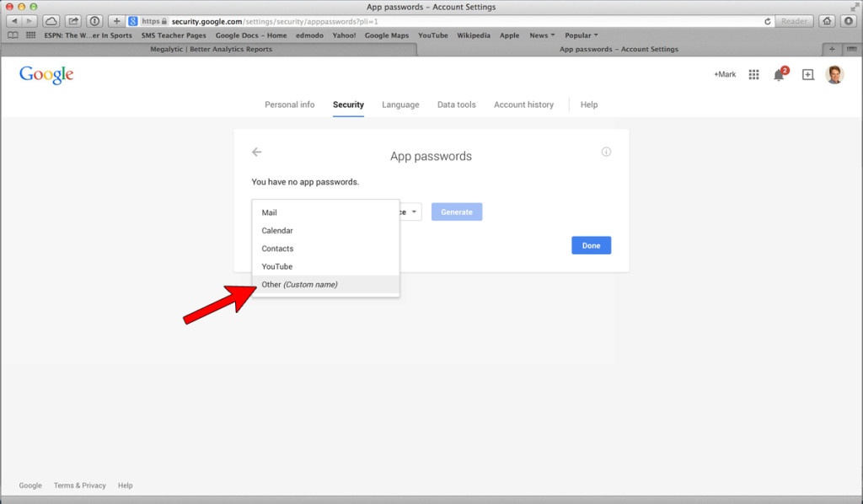Open the bookmarks sidebar book icon
This screenshot has height=504, width=863.
click(13, 35)
